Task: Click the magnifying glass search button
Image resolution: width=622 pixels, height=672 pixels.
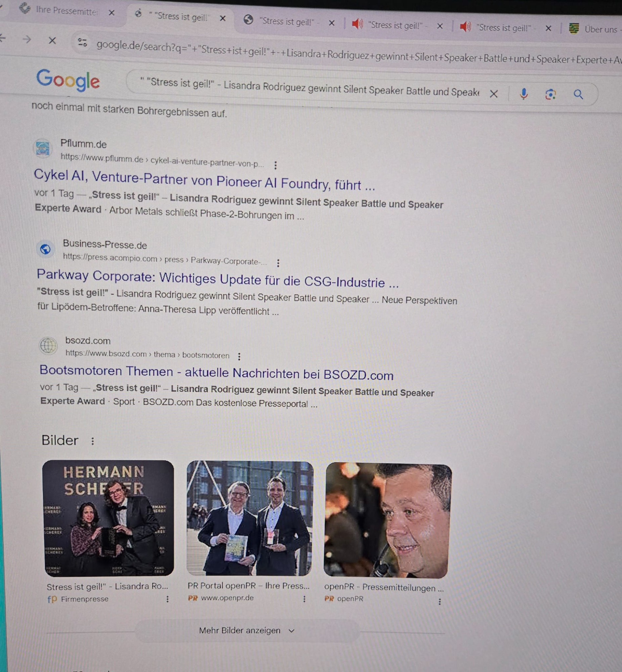Action: coord(578,94)
